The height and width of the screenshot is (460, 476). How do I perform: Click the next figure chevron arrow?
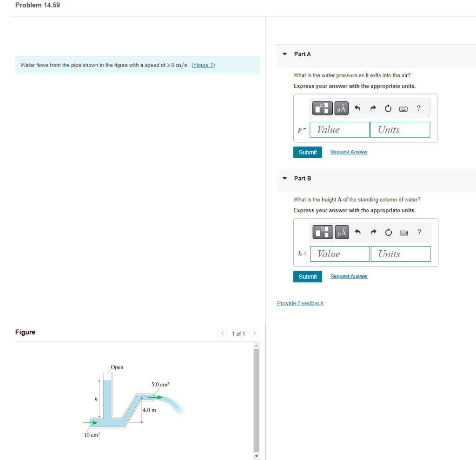point(254,333)
